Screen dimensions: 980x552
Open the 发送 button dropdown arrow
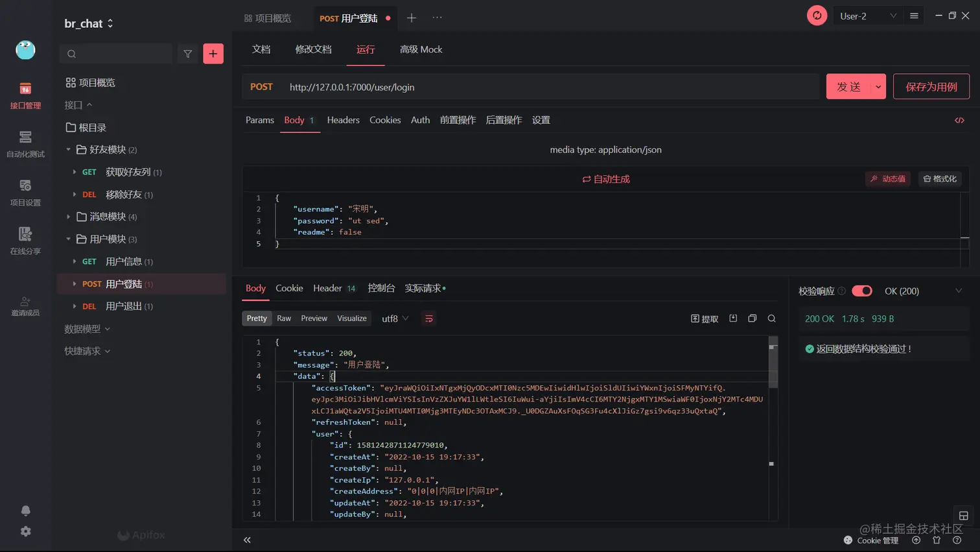[878, 87]
